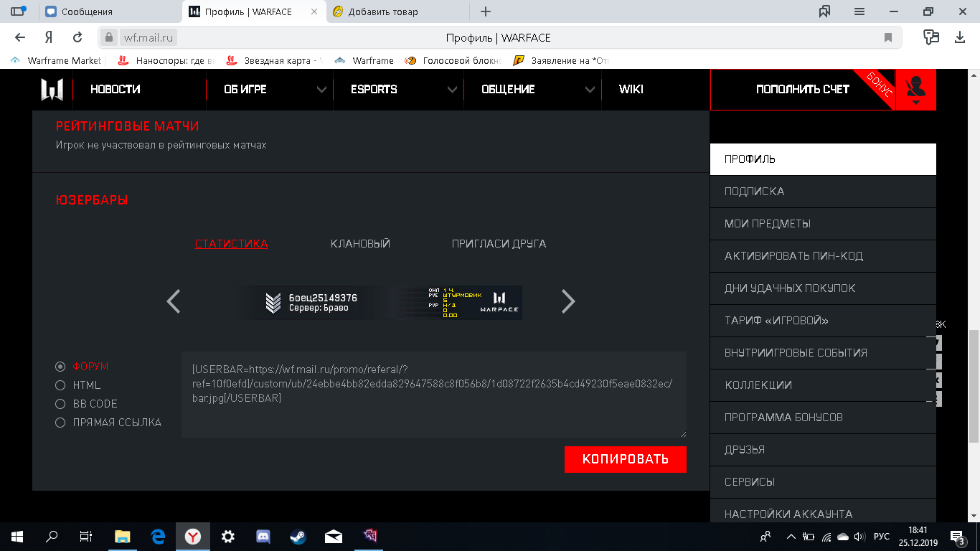Open МОИ ПРЕДМЕТЫ in the sidebar
Screen dimensions: 980x551
pyautogui.click(x=823, y=224)
